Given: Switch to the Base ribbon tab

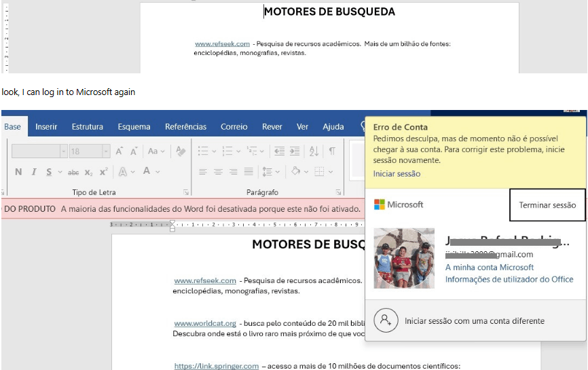Looking at the screenshot, I should (12, 127).
